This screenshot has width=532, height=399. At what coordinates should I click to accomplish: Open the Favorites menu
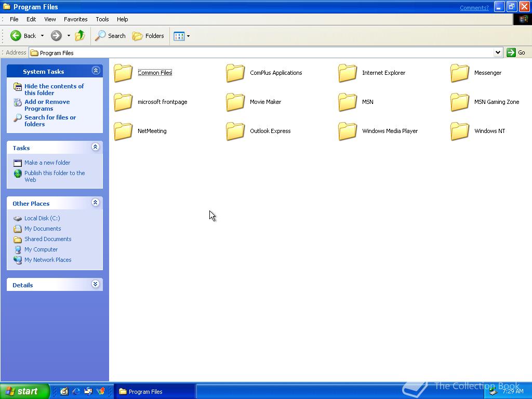coord(76,19)
